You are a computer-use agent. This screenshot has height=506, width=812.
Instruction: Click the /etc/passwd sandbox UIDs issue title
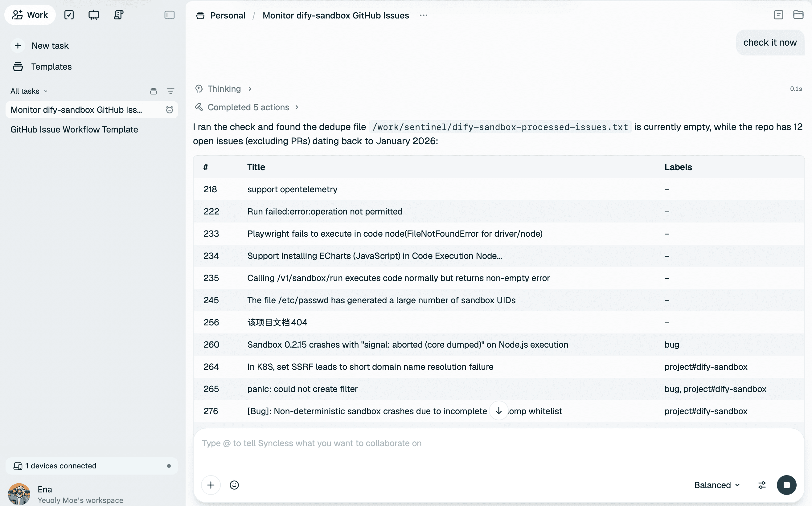(381, 300)
